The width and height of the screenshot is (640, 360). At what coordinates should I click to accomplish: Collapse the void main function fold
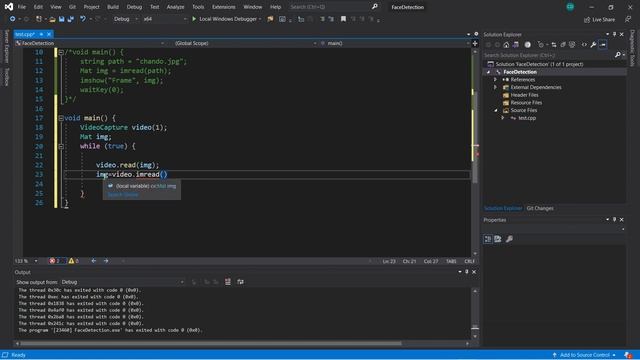pyautogui.click(x=61, y=118)
